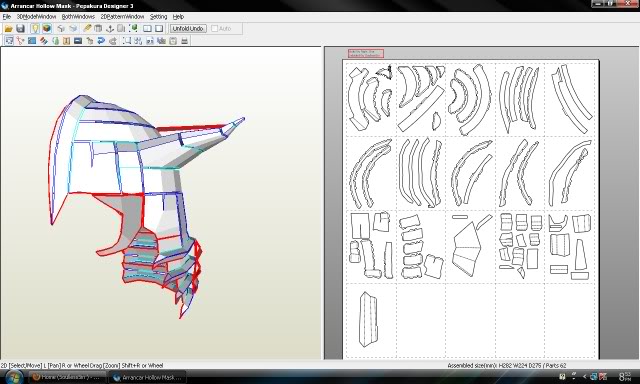Click the overlapping images toolbar icon
The image size is (640, 384).
(162, 41)
